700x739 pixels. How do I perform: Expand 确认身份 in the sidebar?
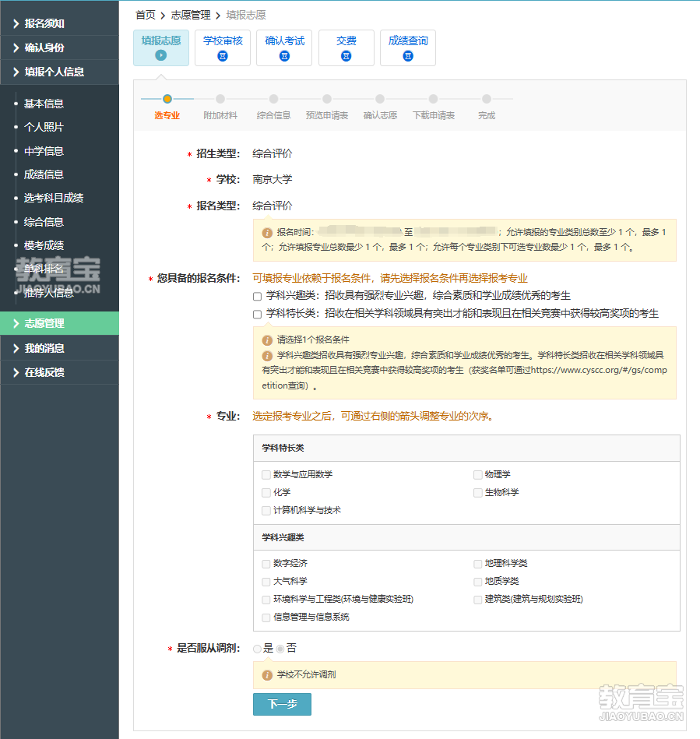click(x=59, y=48)
